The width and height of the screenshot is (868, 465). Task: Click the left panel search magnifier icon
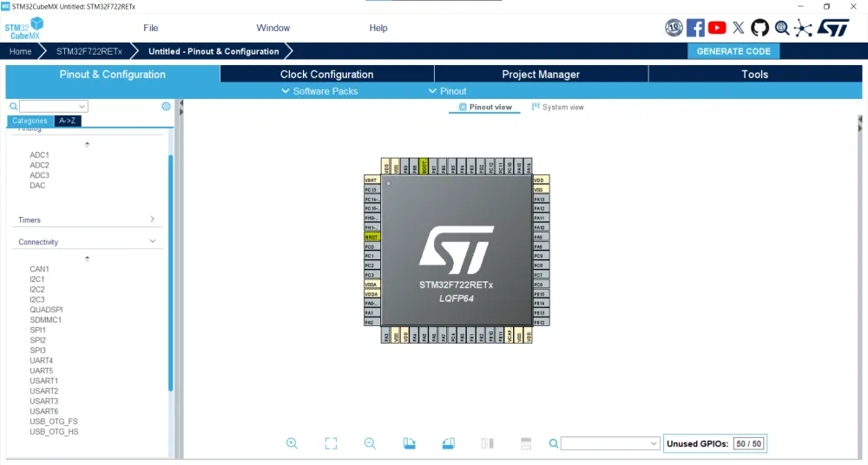pos(13,107)
